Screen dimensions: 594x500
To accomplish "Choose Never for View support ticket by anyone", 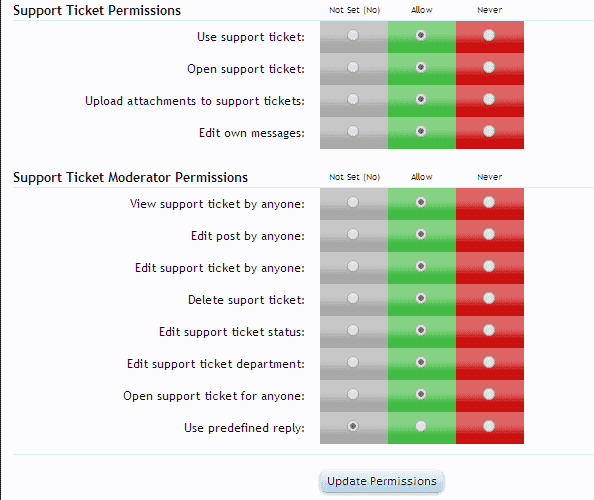I will [x=489, y=202].
